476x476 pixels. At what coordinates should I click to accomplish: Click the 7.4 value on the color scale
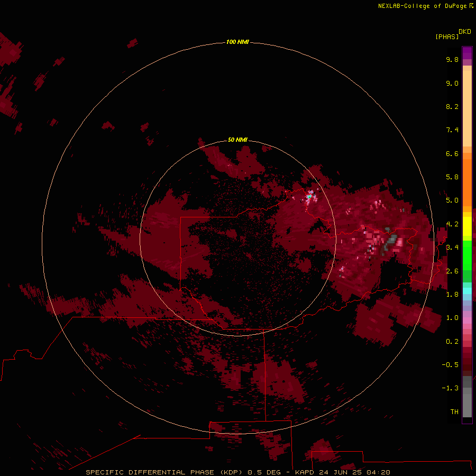(452, 130)
